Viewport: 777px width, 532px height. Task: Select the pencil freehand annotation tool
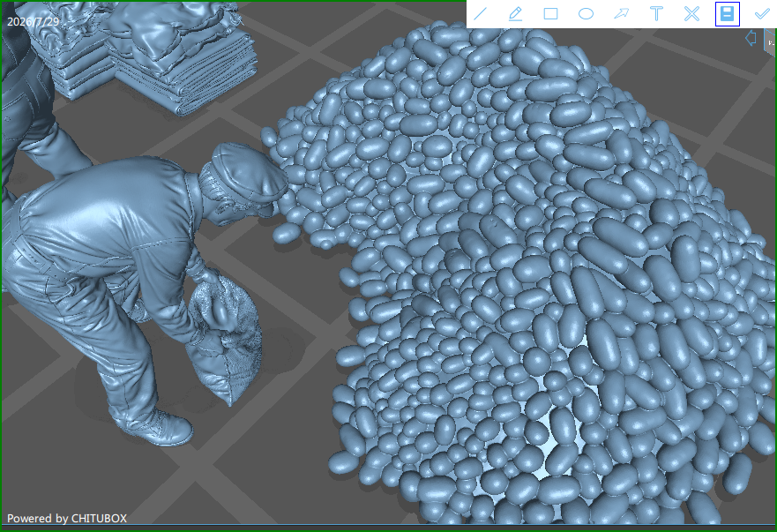click(x=515, y=14)
